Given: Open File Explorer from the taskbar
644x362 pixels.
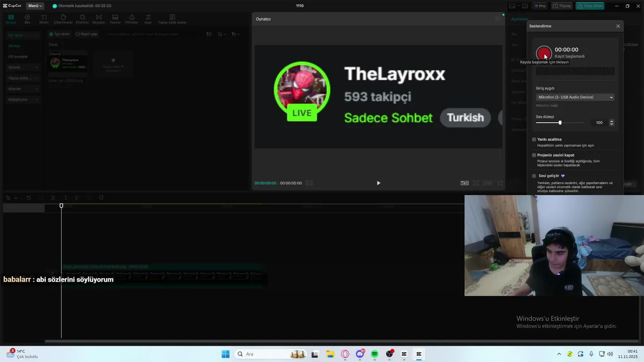Looking at the screenshot, I should [x=330, y=354].
